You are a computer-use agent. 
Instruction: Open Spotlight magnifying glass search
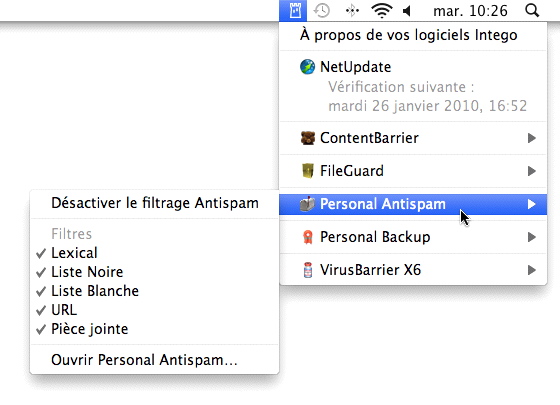[x=532, y=11]
